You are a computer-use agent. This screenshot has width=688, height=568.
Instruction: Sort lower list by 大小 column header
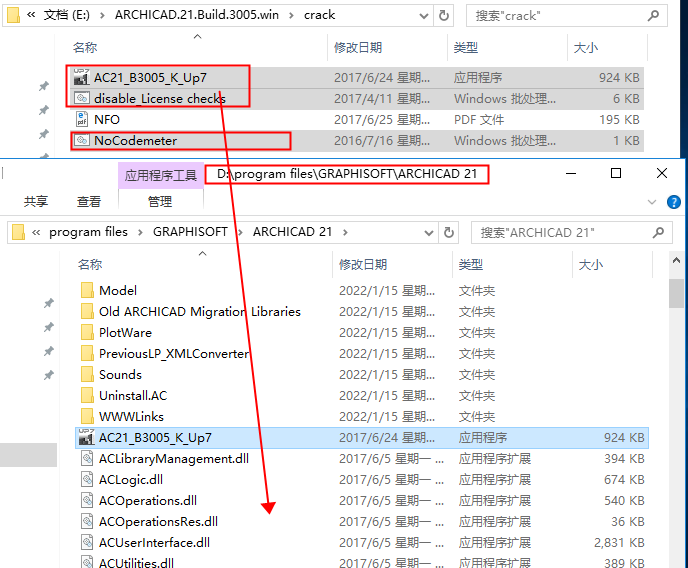pyautogui.click(x=590, y=265)
